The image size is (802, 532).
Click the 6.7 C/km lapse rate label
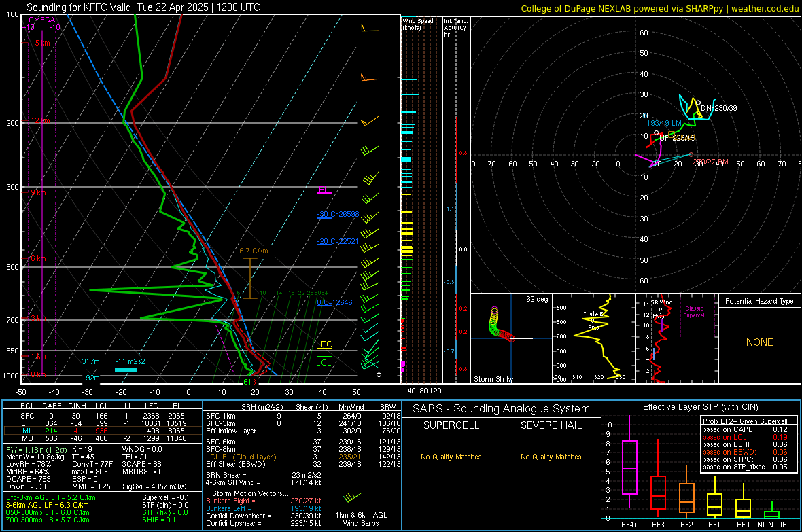pyautogui.click(x=254, y=251)
